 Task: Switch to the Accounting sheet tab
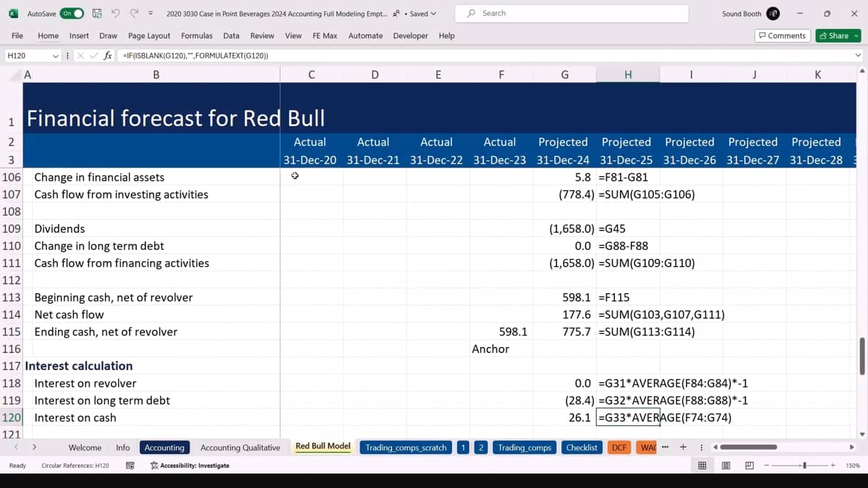click(x=165, y=448)
